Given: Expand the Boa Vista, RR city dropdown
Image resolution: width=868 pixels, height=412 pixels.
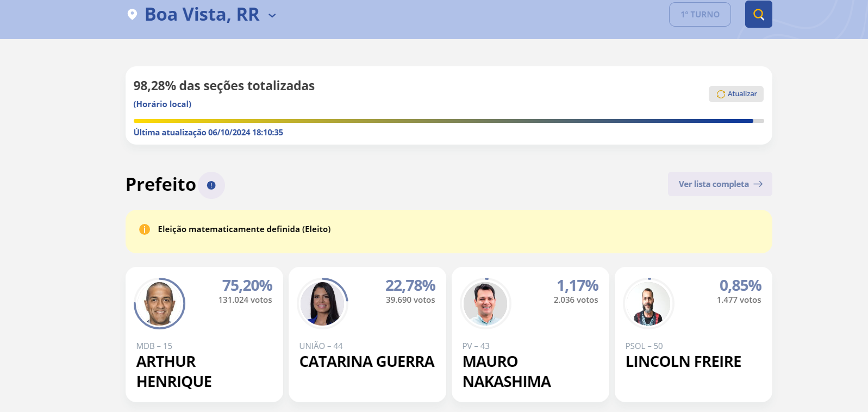Looking at the screenshot, I should [272, 16].
